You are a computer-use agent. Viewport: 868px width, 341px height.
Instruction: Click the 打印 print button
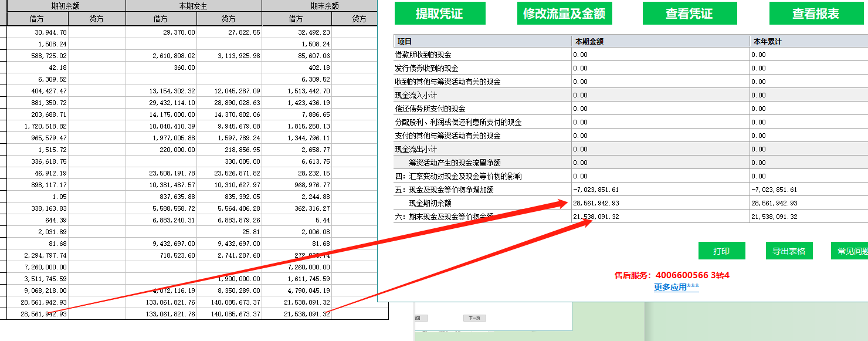(x=721, y=251)
